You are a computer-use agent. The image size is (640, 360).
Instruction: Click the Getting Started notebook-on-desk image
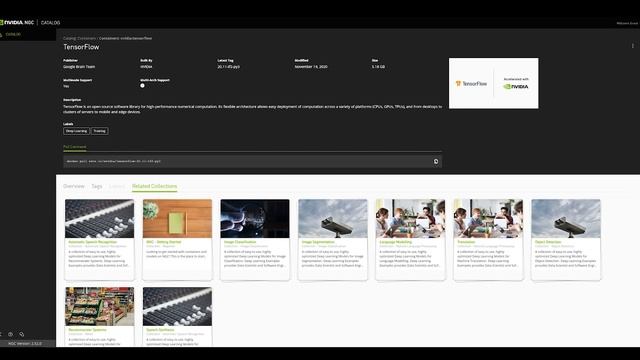(177, 218)
